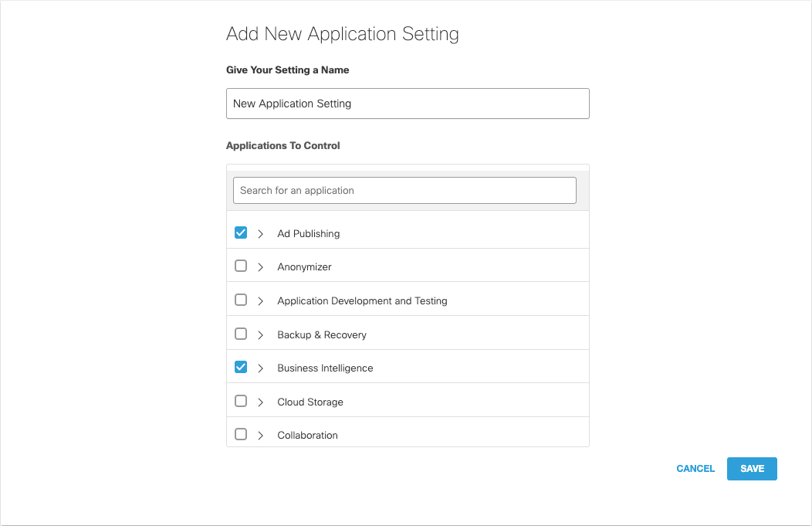
Task: Expand the Backup & Recovery chevron
Action: point(260,334)
